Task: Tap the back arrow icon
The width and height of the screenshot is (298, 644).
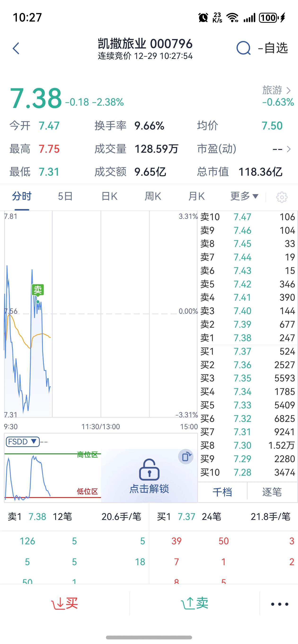Action: point(16,48)
